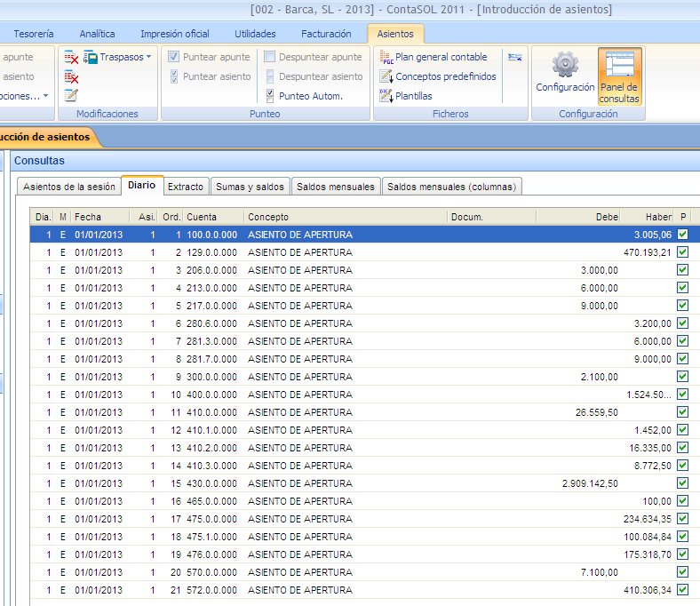The image size is (700, 606).
Task: Switch to the Facturación ribbon tab
Action: 326,34
